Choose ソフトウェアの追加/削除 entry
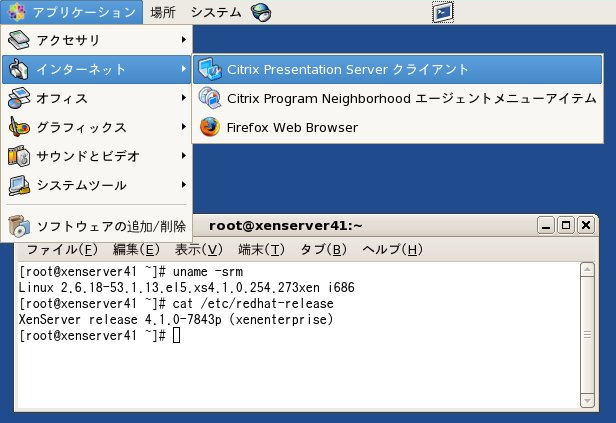This screenshot has width=616, height=423. (97, 227)
